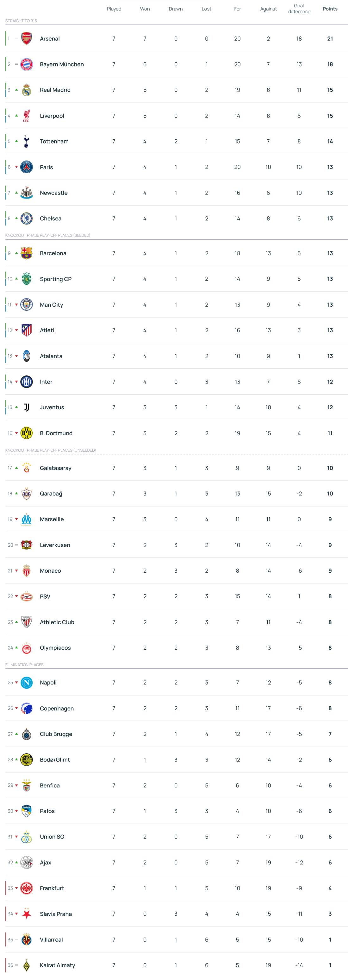Viewport: 348px width, 980px height.
Task: Sort table by Points column header
Action: pyautogui.click(x=330, y=9)
